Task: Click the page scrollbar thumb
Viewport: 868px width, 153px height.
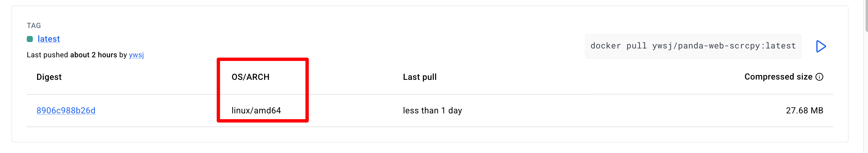Action: coord(866,15)
